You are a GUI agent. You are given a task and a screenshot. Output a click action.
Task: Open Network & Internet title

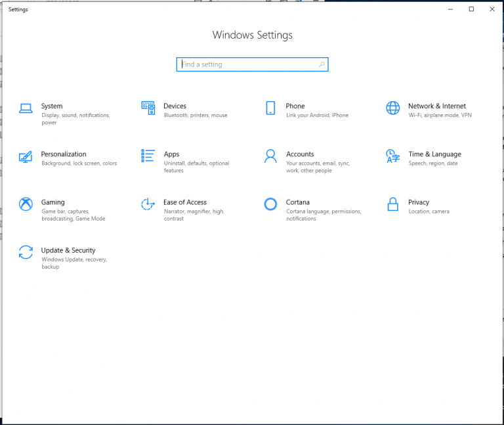437,106
